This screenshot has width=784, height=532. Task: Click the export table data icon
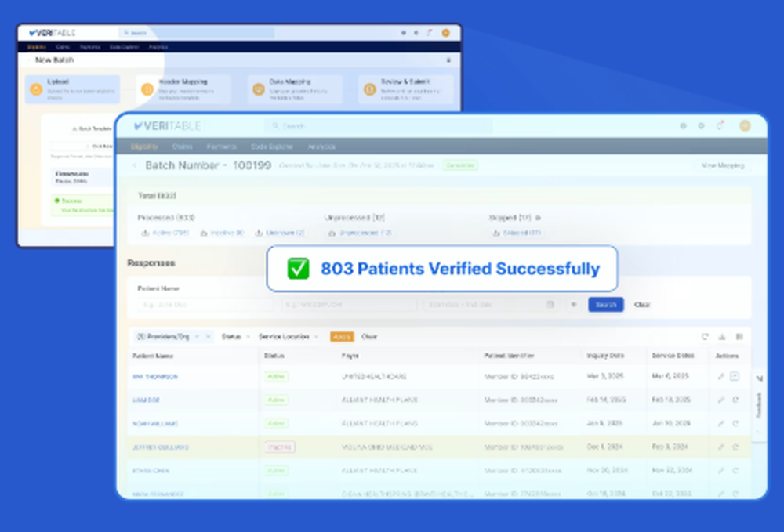coord(721,336)
